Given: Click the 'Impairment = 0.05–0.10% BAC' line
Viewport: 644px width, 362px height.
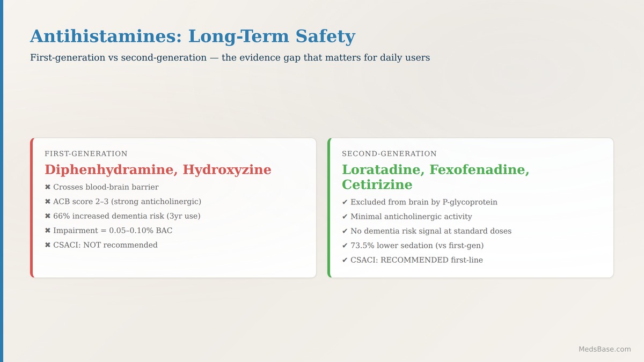Looking at the screenshot, I should (108, 231).
